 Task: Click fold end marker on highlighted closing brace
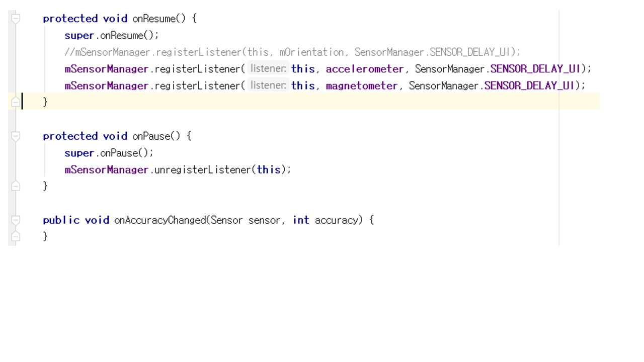(16, 102)
